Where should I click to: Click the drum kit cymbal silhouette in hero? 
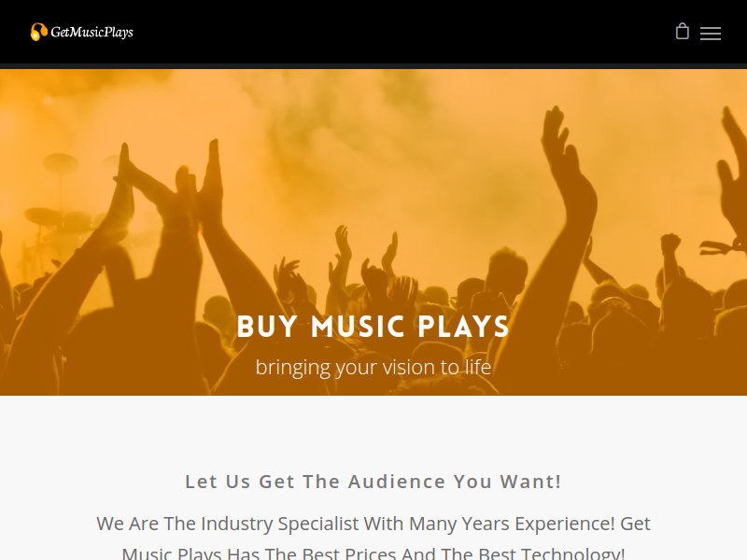point(61,163)
